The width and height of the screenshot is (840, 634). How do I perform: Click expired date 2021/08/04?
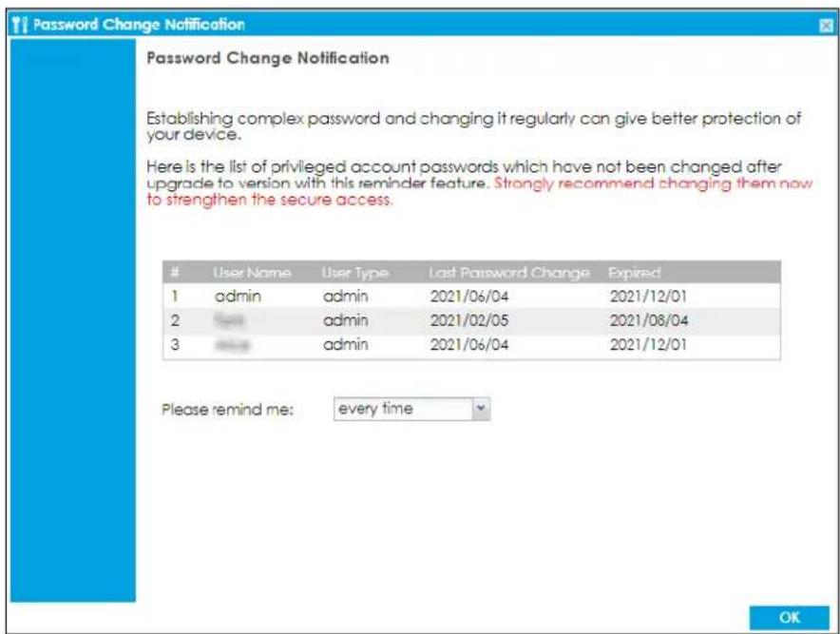tap(649, 320)
